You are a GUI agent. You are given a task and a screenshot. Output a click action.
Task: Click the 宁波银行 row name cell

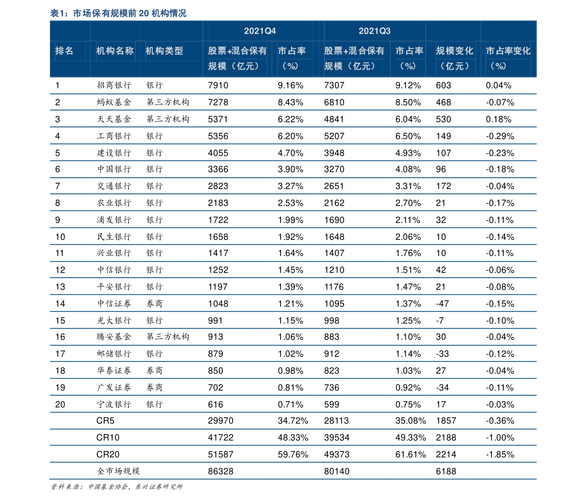click(x=114, y=404)
